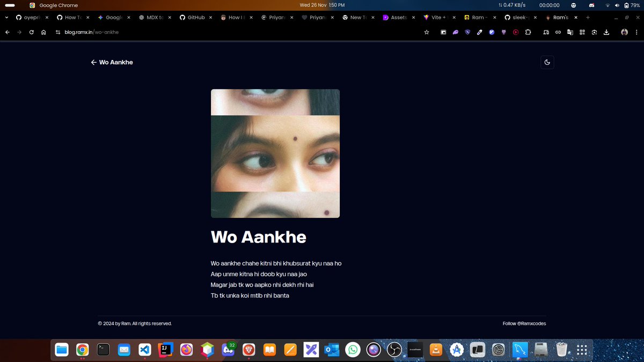
Task: Open the QR code toolbar icon
Action: point(582,32)
